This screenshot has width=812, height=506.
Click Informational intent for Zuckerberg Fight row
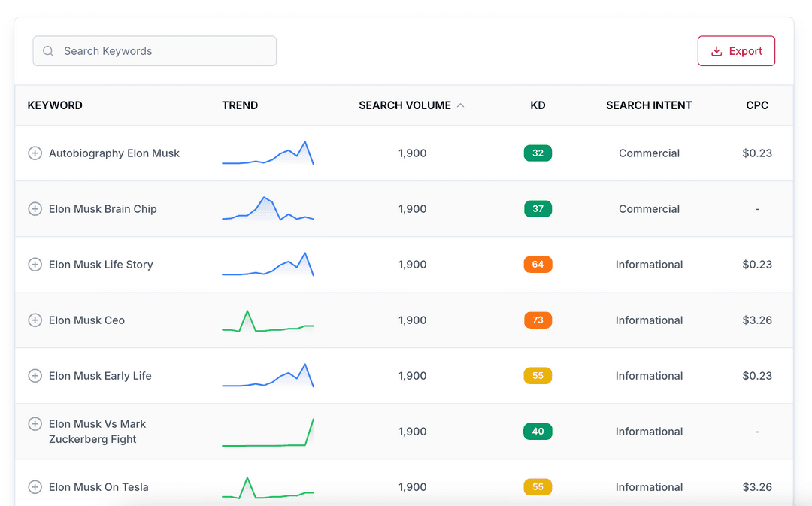pos(649,432)
